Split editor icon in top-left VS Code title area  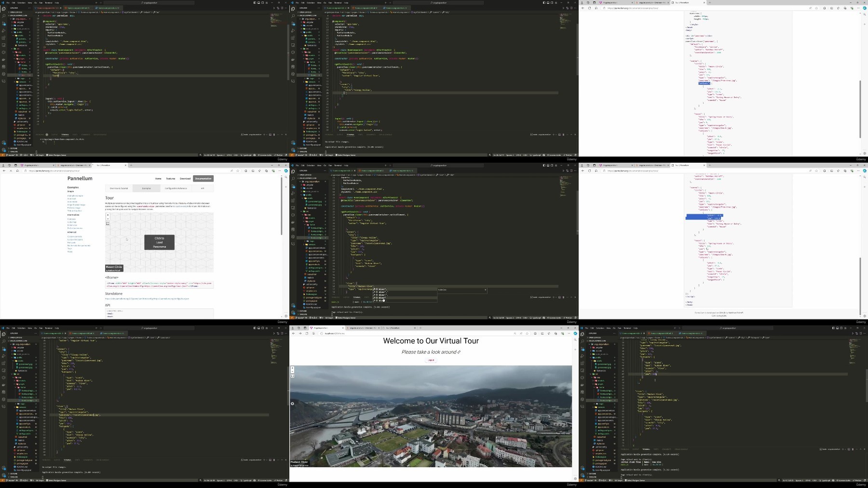point(282,8)
